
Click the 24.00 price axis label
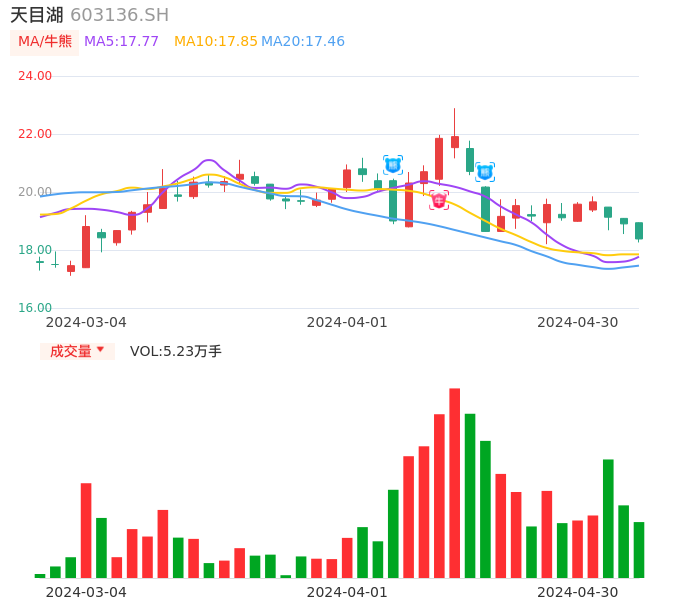[x=35, y=76]
